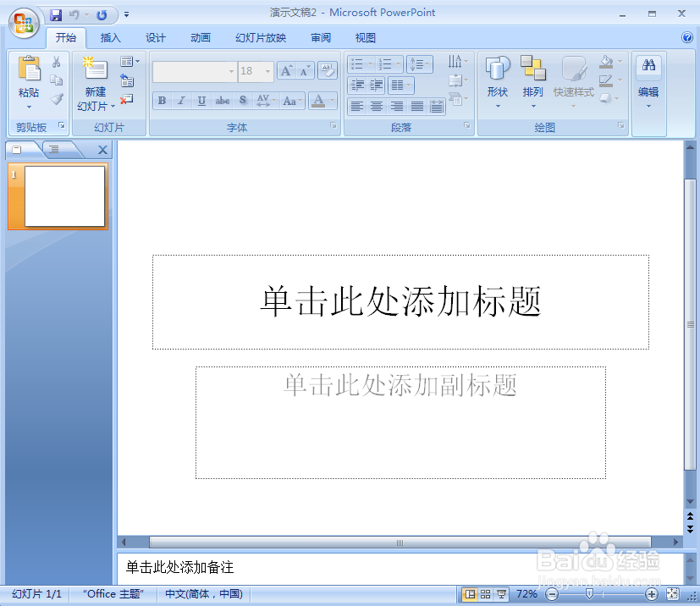The height and width of the screenshot is (606, 700).
Task: Open the Customize Quick Access Toolbar dropdown
Action: (126, 14)
